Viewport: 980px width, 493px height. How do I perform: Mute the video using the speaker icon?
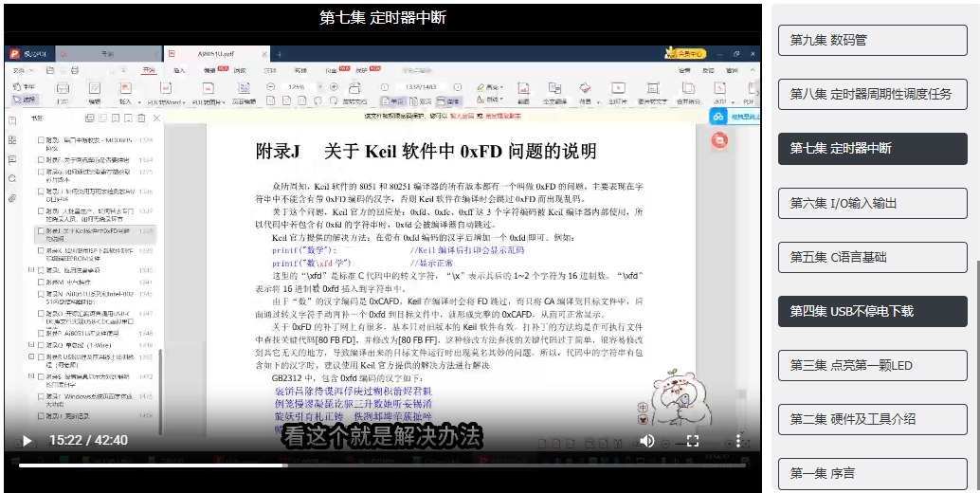tap(647, 441)
